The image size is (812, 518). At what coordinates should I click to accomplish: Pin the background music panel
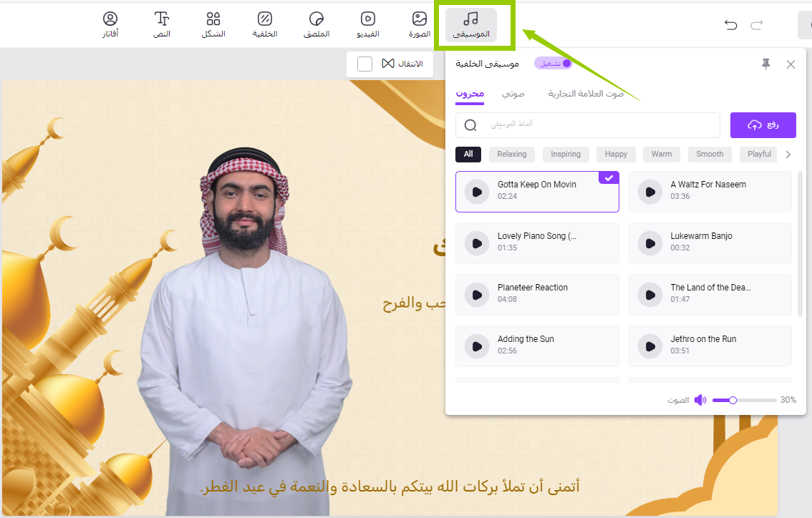[765, 64]
